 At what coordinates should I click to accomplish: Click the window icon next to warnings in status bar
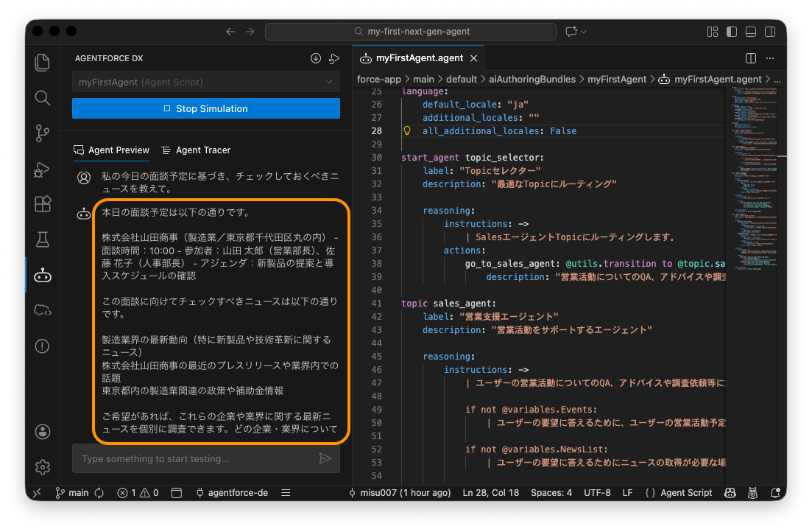[177, 493]
